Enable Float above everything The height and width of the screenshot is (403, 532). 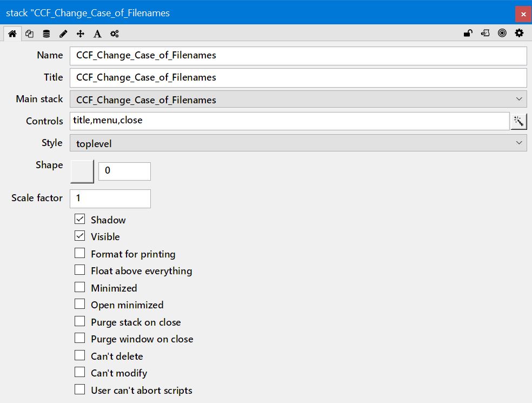pyautogui.click(x=80, y=270)
